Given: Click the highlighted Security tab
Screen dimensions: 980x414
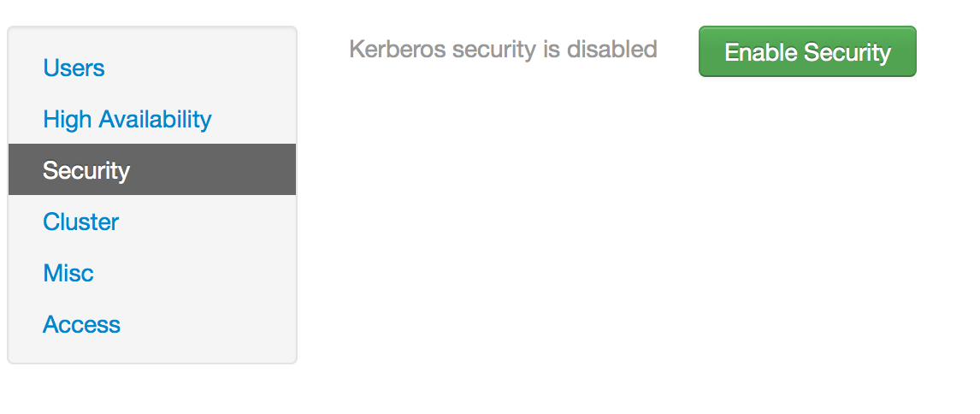Looking at the screenshot, I should tap(86, 170).
